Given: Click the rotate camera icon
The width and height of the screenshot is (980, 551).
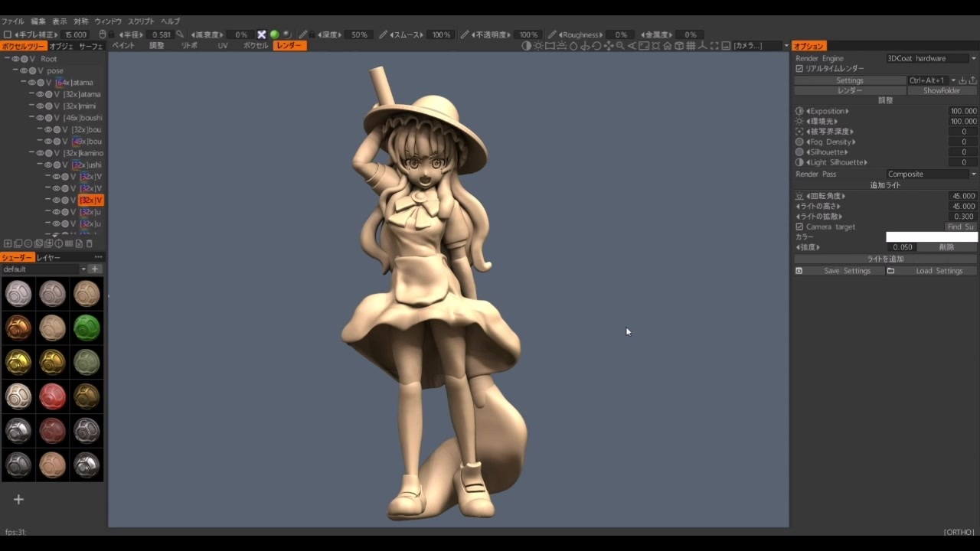Looking at the screenshot, I should (x=596, y=46).
